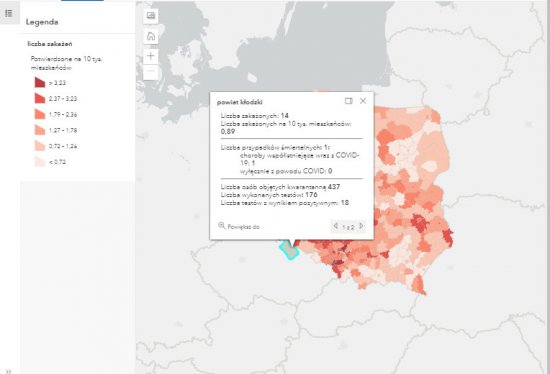Screen dimensions: 550x374
Task: Dock the powiat kłodzki popup window
Action: (x=348, y=101)
